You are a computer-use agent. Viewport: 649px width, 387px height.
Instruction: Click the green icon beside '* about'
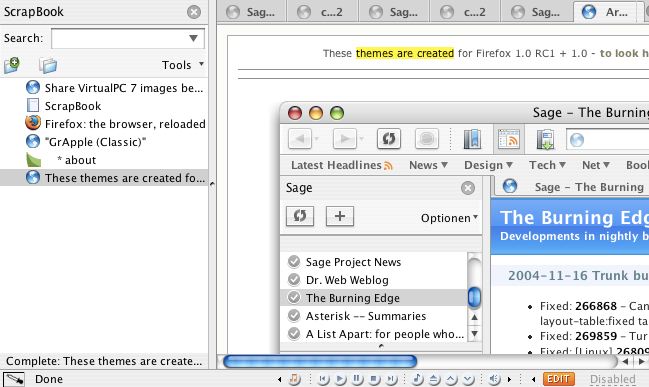click(33, 160)
